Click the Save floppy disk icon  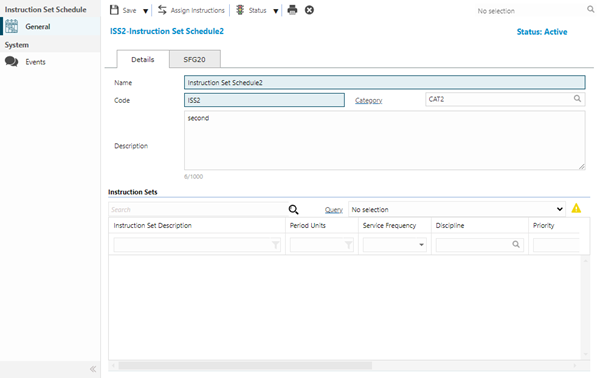114,10
